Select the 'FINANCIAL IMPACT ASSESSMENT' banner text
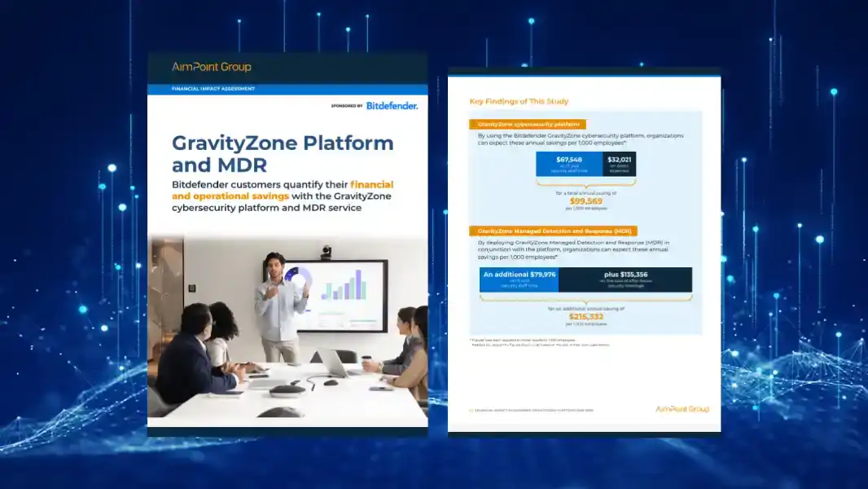 [213, 89]
